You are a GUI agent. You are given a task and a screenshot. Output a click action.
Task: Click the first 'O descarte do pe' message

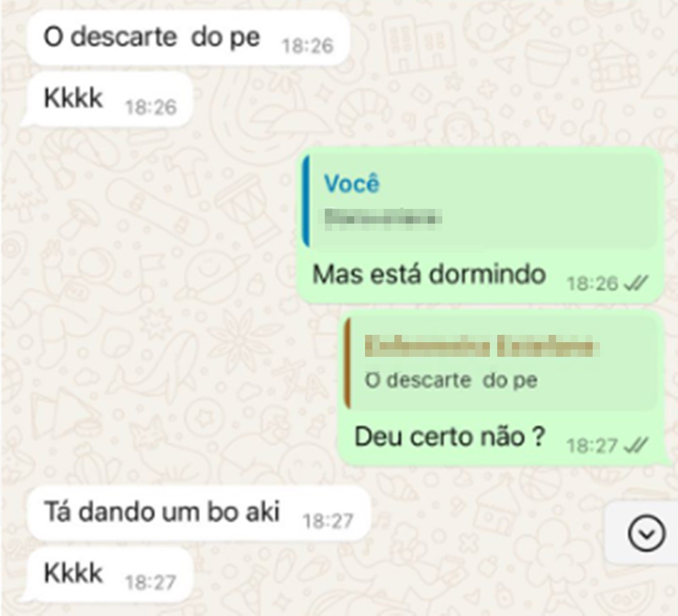189,37
